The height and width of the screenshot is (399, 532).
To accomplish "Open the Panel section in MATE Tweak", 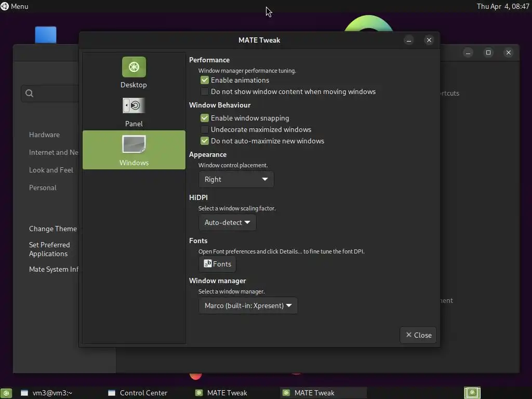I will point(134,112).
